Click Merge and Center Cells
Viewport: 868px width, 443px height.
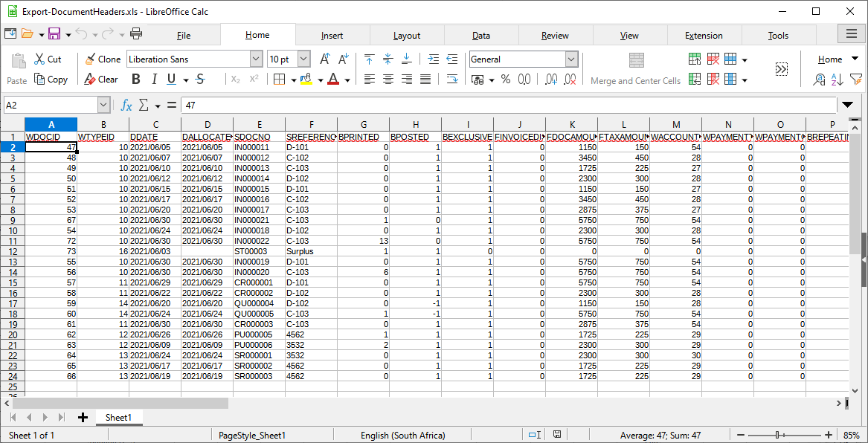coord(635,71)
